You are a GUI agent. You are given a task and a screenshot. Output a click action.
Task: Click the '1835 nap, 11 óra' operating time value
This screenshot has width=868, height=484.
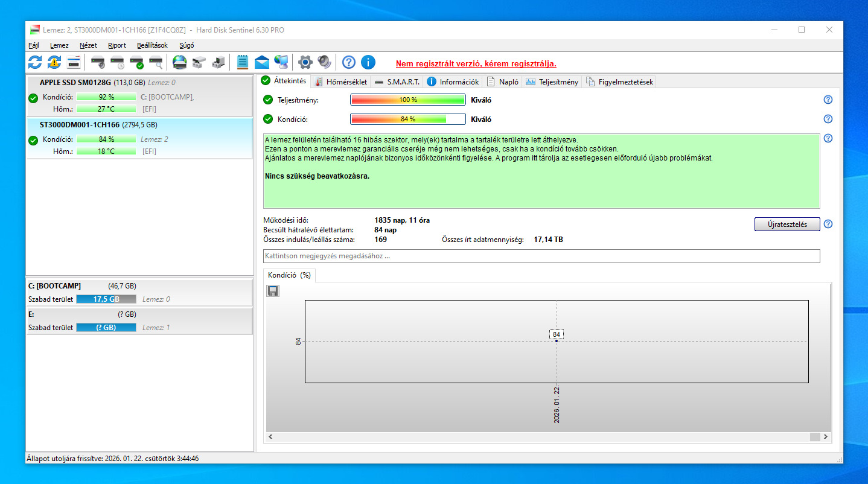click(402, 220)
